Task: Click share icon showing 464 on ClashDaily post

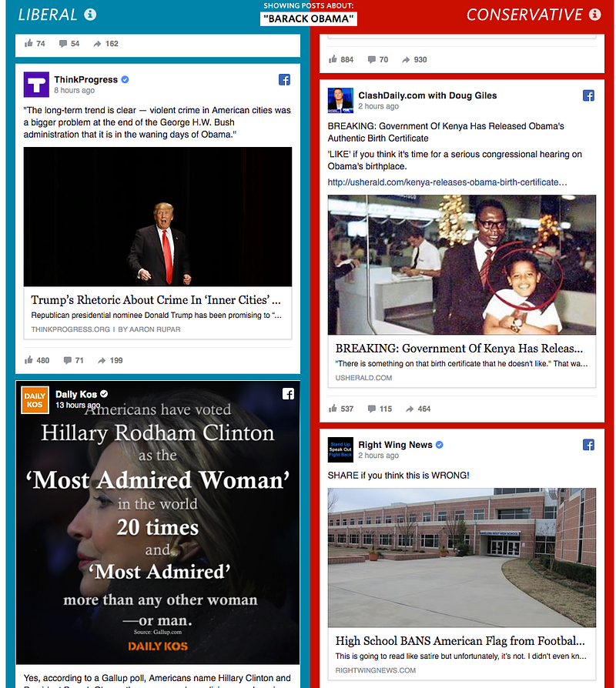Action: [410, 409]
